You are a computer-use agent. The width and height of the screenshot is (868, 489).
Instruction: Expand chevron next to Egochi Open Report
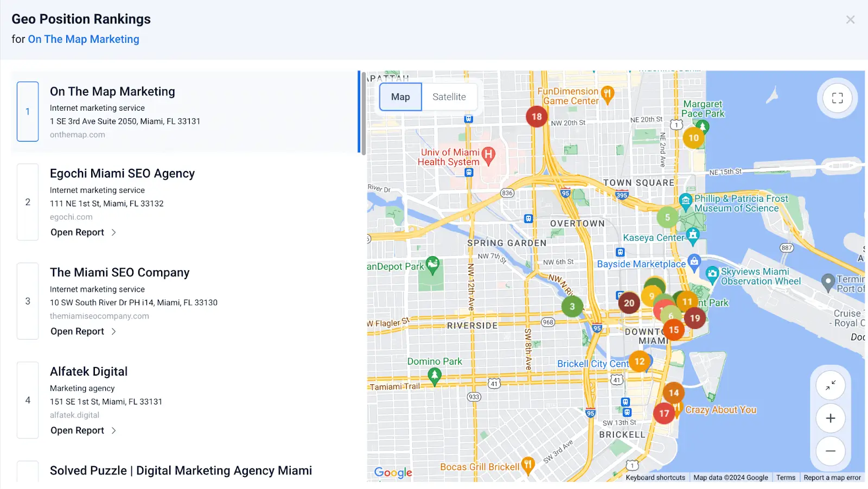point(113,232)
